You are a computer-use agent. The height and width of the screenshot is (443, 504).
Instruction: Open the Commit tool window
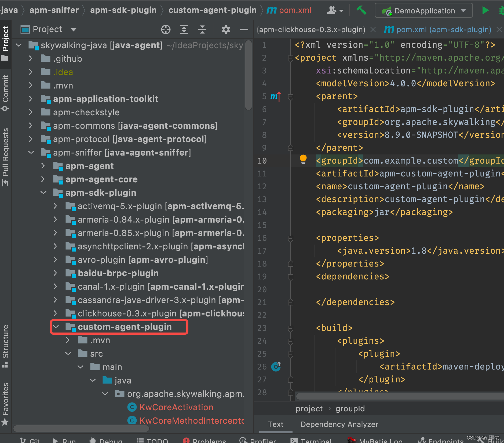point(5,93)
